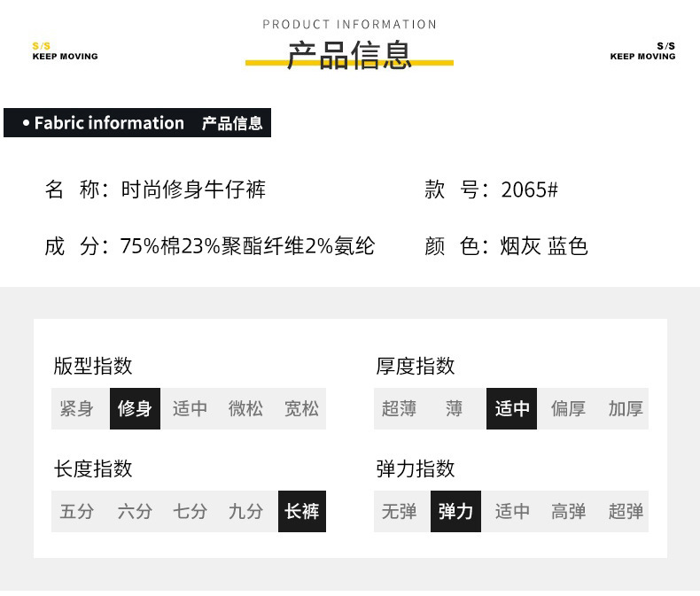700x596 pixels.
Task: Click the 名称 label
Action: 76,190
